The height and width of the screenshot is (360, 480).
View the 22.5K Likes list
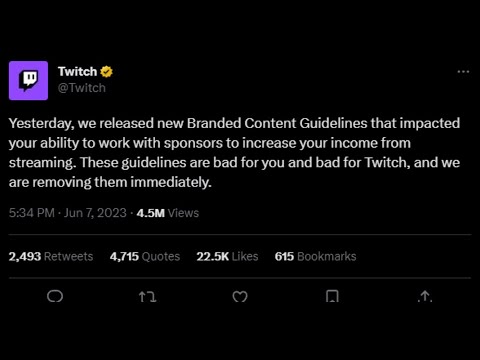[227, 256]
